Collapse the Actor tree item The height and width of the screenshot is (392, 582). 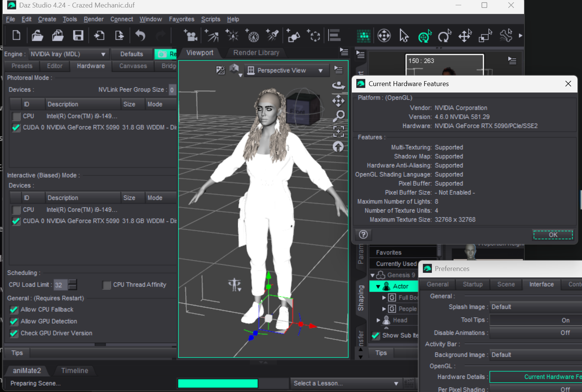[x=378, y=286]
